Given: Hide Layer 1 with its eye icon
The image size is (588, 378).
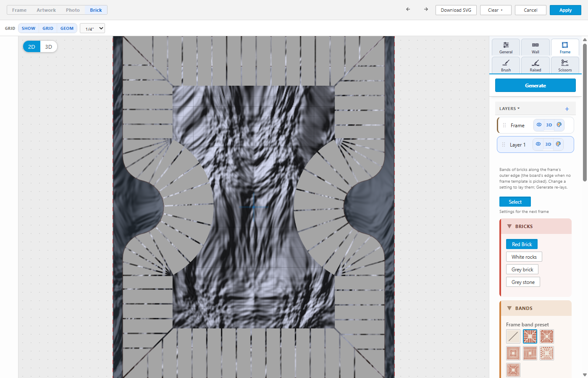Looking at the screenshot, I should pos(538,144).
